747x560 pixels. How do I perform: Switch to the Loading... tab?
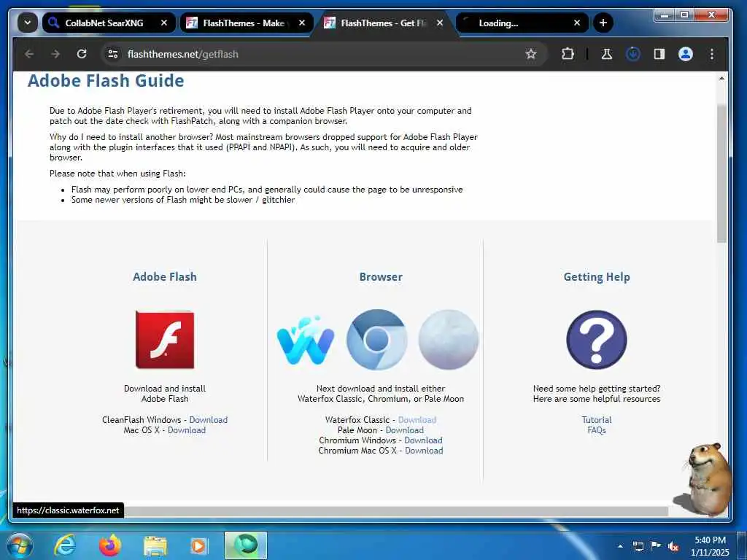point(522,23)
